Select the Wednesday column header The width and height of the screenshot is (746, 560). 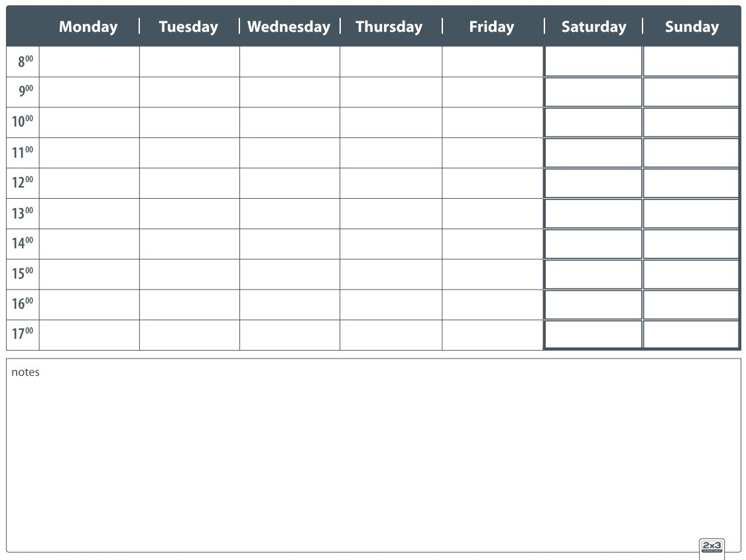pyautogui.click(x=289, y=27)
